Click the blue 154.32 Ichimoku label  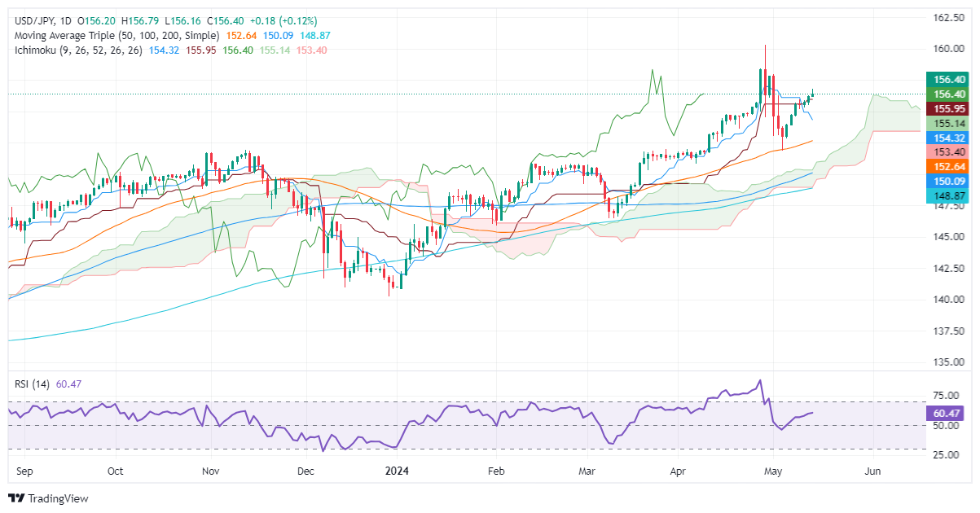tap(947, 138)
